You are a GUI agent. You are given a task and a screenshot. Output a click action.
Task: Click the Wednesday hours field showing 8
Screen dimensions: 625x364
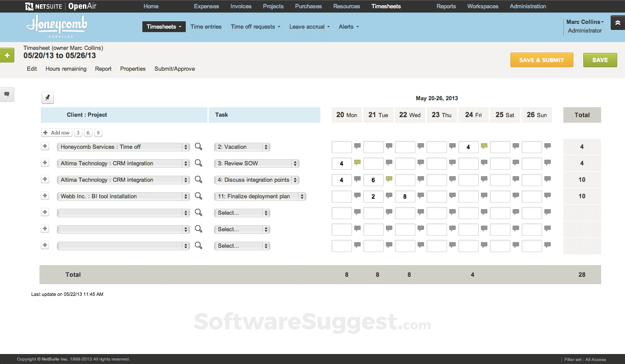pos(405,196)
